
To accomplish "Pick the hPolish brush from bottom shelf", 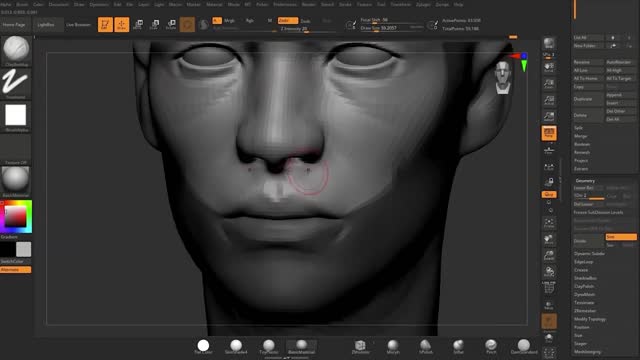I will point(425,347).
